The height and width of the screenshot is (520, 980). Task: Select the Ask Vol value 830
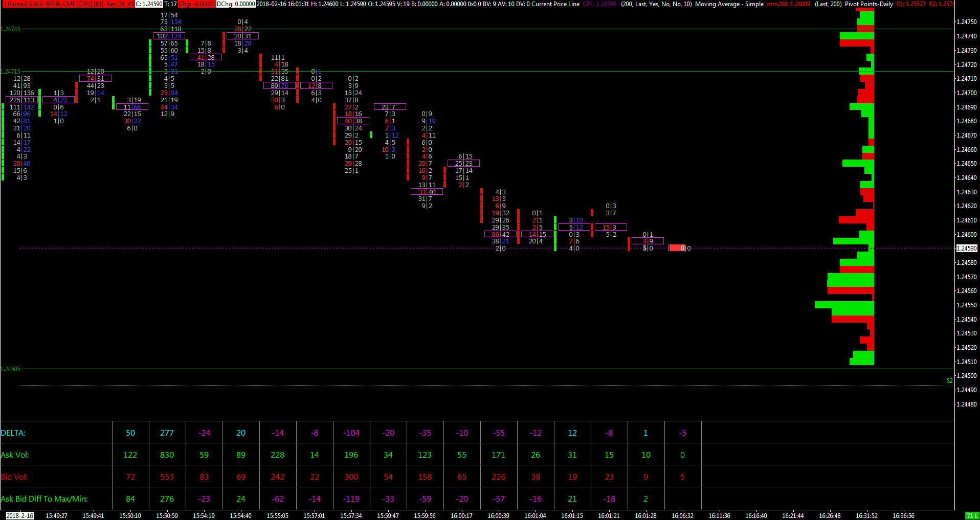167,455
